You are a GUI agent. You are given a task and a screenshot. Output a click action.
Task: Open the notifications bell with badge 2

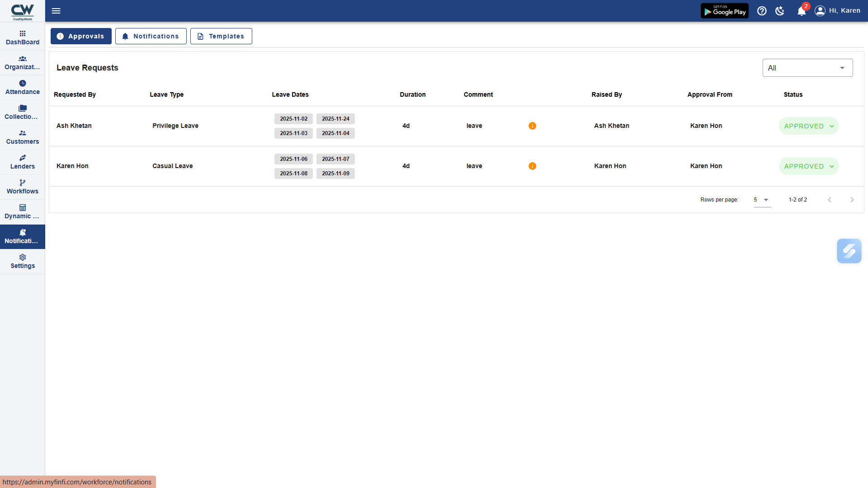click(x=801, y=10)
